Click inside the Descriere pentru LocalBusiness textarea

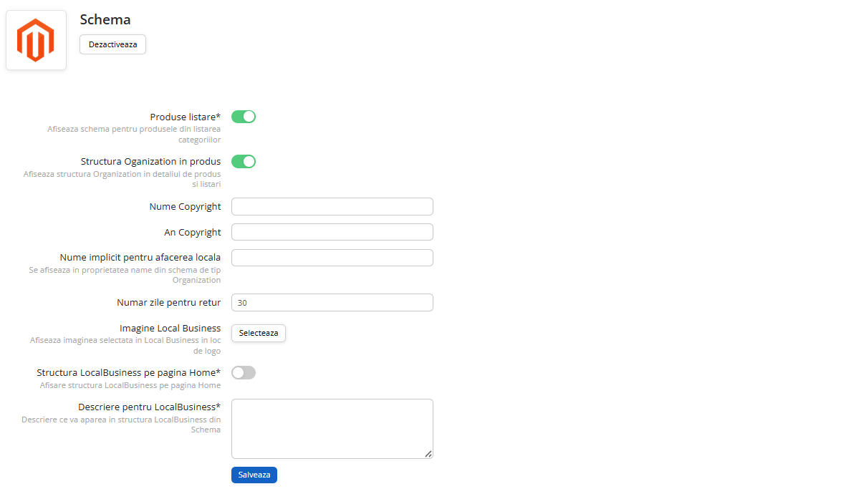point(332,428)
